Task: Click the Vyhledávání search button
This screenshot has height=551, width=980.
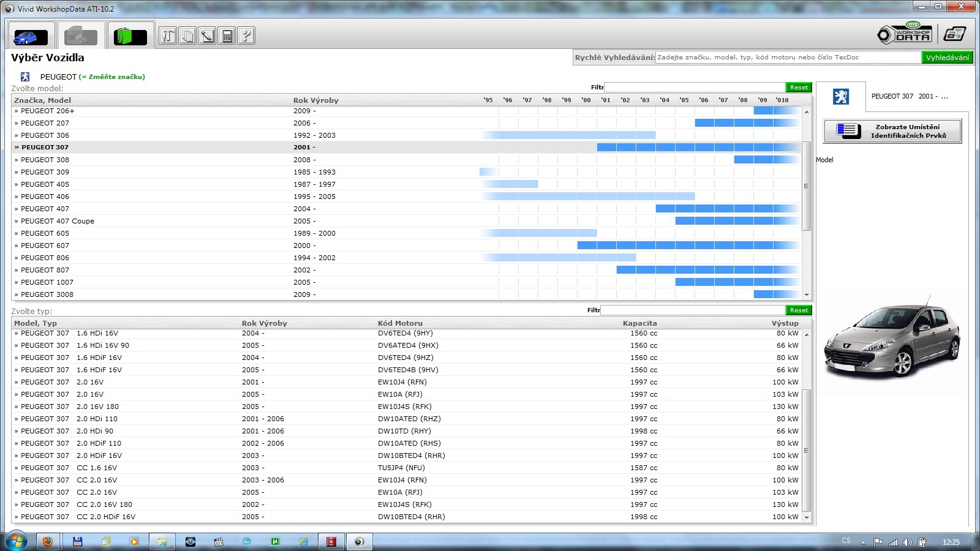Action: (947, 58)
